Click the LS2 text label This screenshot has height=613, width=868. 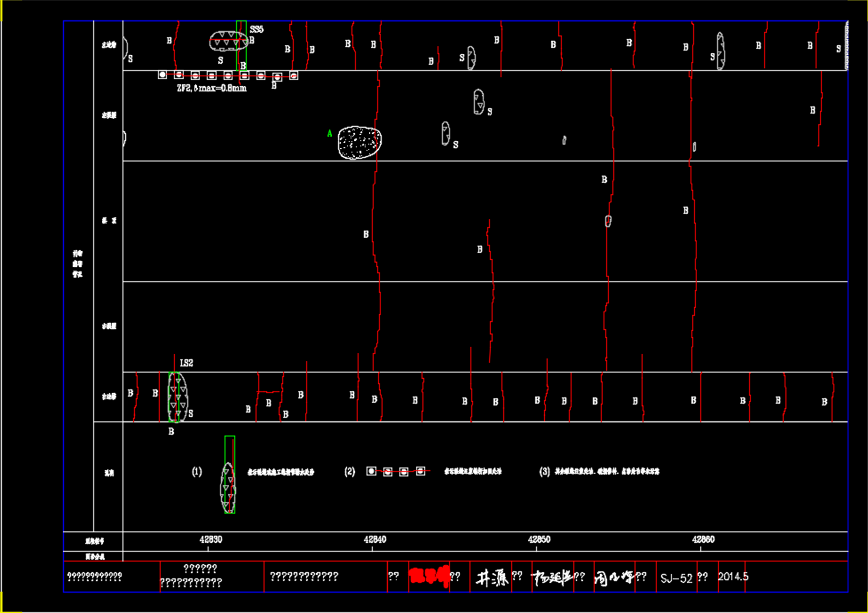(186, 363)
